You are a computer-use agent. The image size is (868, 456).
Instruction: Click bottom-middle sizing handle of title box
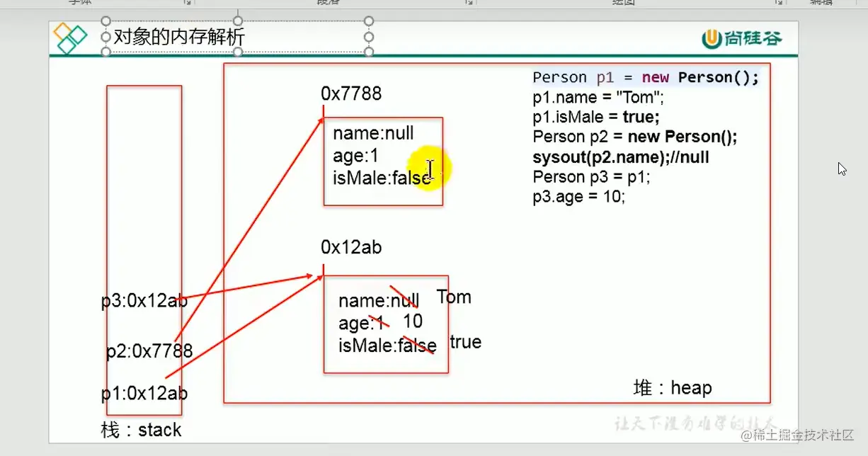pos(237,52)
